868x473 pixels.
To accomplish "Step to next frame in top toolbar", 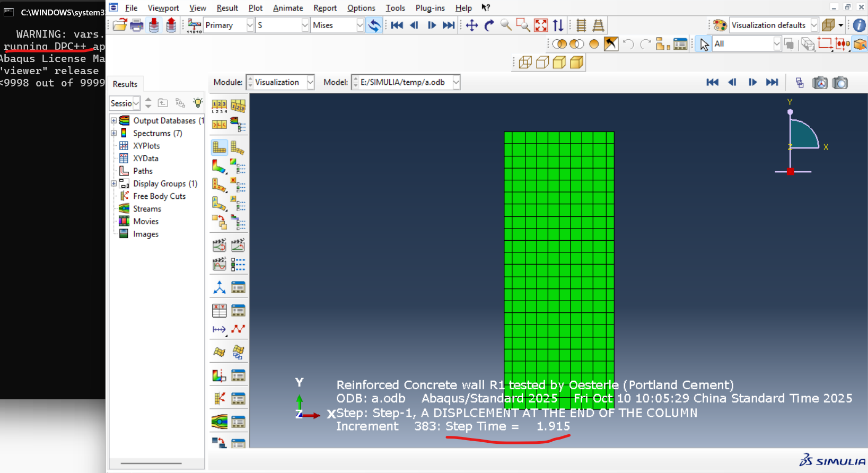I will (432, 25).
